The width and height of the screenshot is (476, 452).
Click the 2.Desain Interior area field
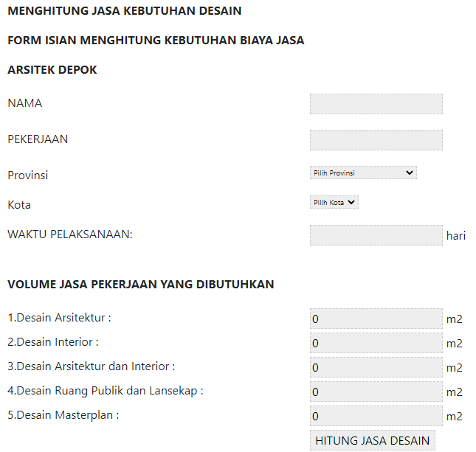376,343
